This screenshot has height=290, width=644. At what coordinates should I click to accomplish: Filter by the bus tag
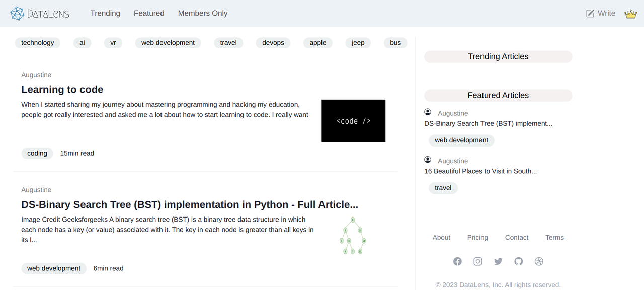pos(395,43)
